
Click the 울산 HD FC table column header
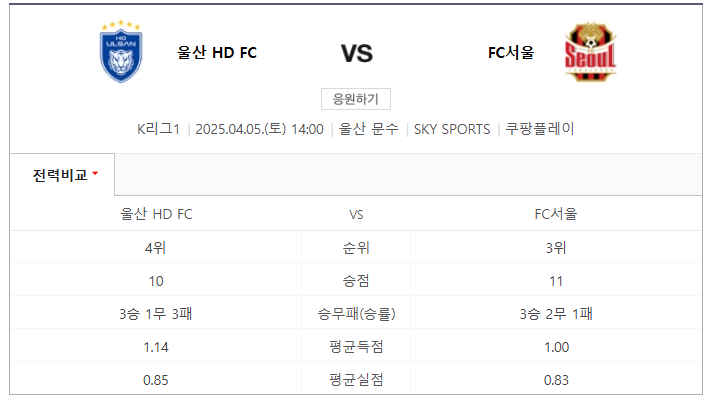(156, 214)
